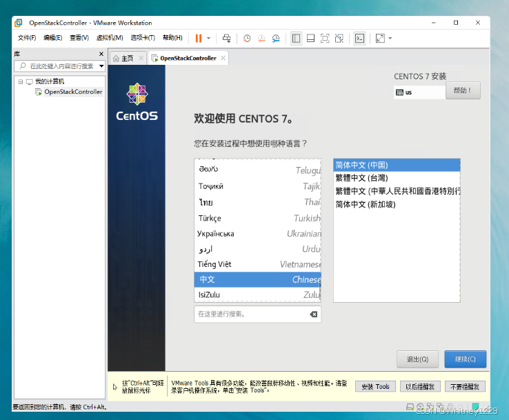Select Тоҷикӣ Tajik in the language list
Viewport: 509px width, 420px height.
tap(258, 186)
